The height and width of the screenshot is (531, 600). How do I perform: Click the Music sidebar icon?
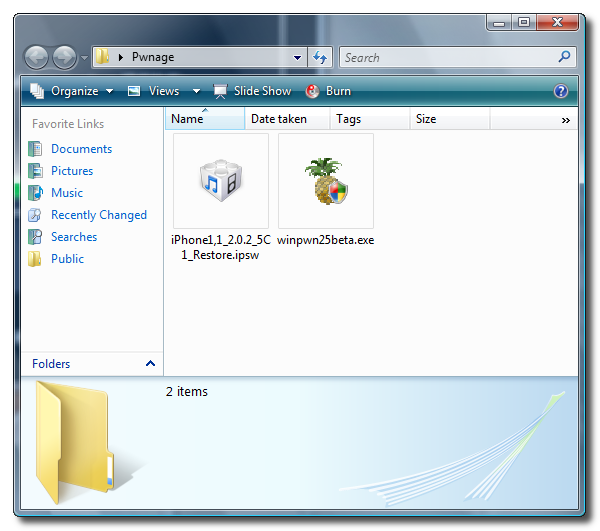(x=35, y=192)
